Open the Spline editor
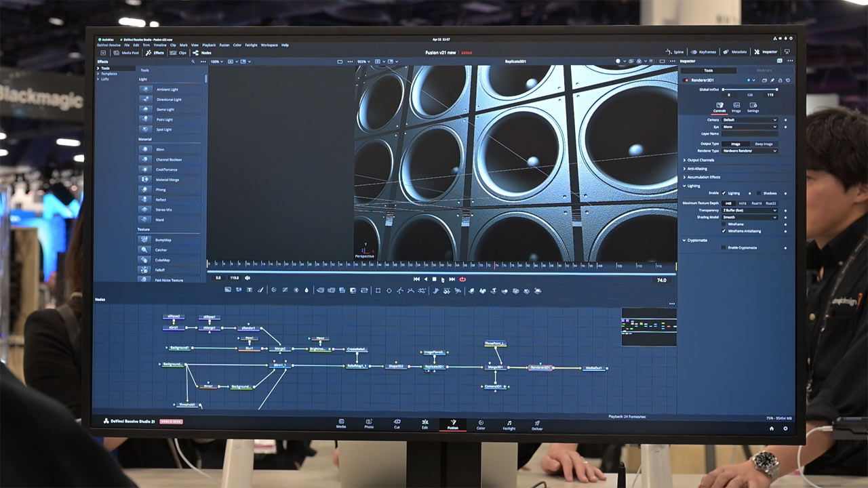Image resolution: width=868 pixels, height=488 pixels. [x=675, y=52]
